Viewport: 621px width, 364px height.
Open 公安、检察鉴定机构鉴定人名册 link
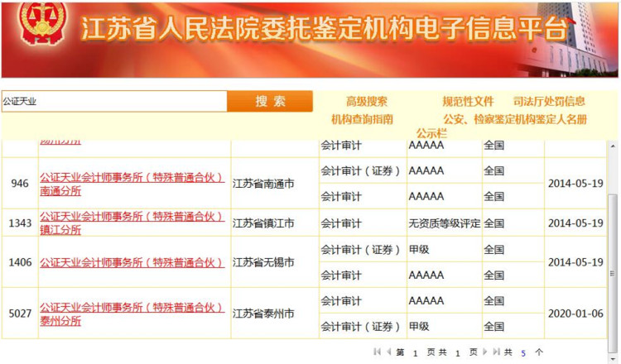(x=515, y=119)
